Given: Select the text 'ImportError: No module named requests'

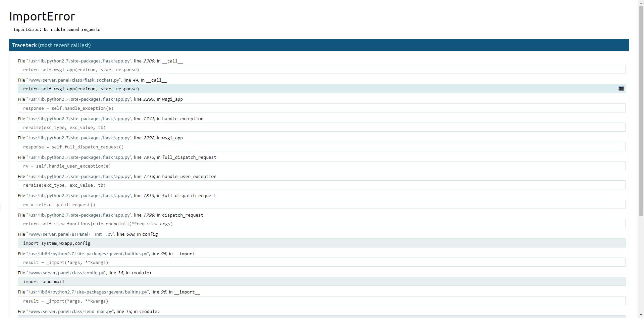Looking at the screenshot, I should coord(57,30).
